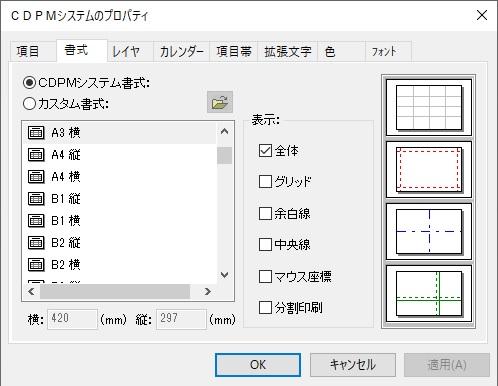Open the custom format folder browse icon
The height and width of the screenshot is (386, 498).
coord(220,102)
